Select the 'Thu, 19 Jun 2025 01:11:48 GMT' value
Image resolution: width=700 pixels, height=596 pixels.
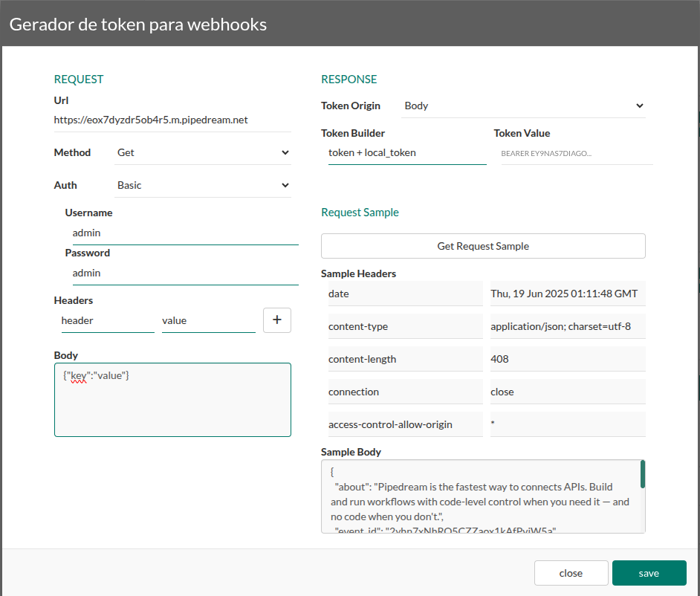568,294
